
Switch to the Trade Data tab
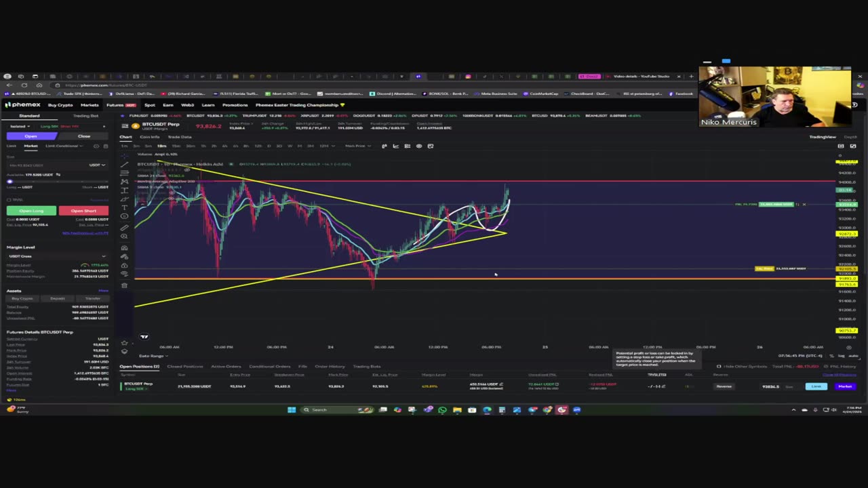180,137
